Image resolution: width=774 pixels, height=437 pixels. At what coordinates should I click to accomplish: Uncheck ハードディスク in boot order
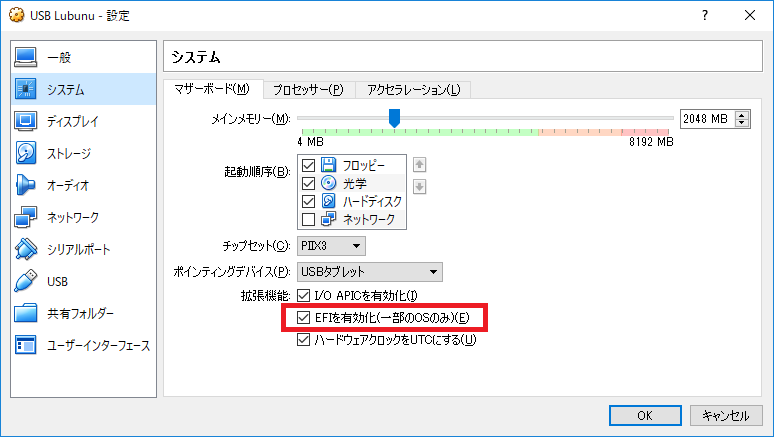coord(308,201)
